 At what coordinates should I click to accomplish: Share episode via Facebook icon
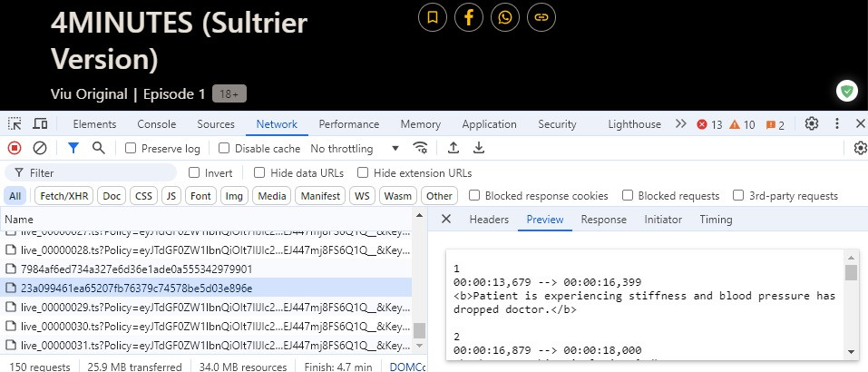pos(468,17)
